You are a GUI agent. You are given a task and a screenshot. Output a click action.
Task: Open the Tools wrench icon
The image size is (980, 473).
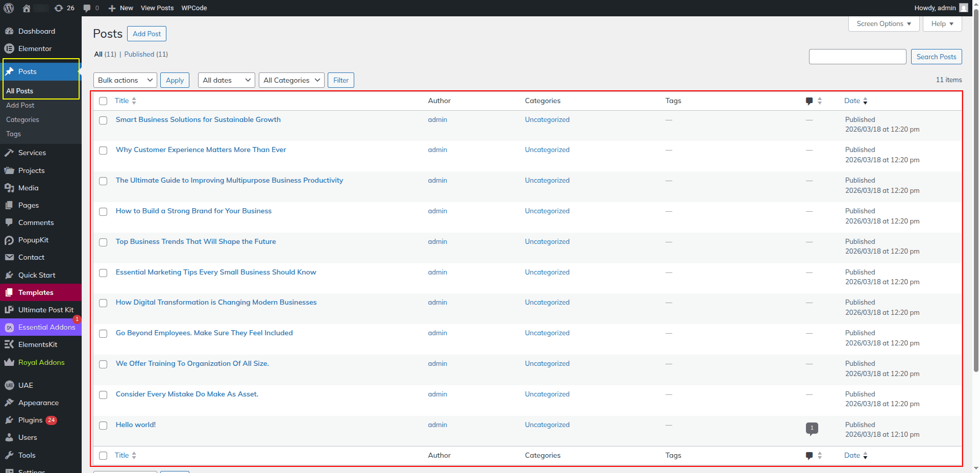pos(9,455)
